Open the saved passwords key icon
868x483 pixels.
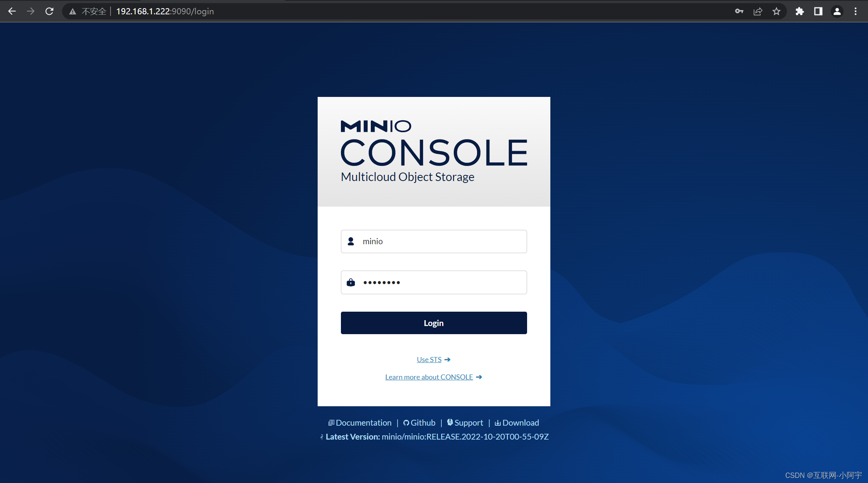(x=739, y=11)
